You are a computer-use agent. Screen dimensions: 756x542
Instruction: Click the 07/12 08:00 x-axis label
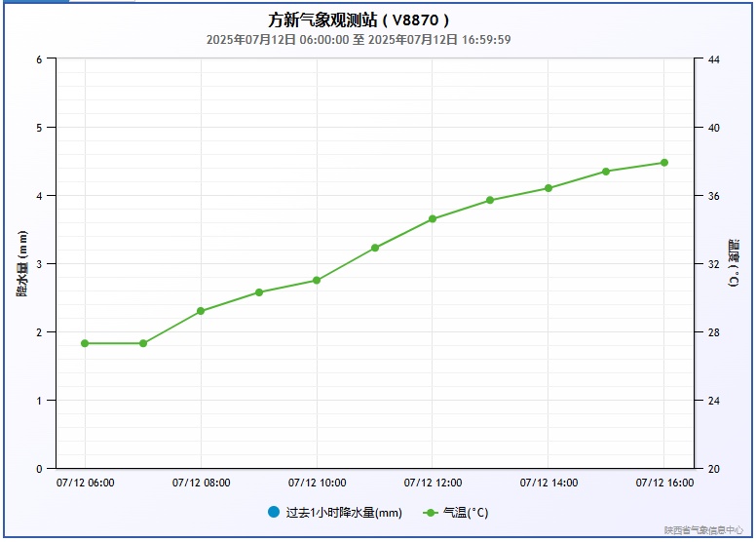pyautogui.click(x=201, y=483)
